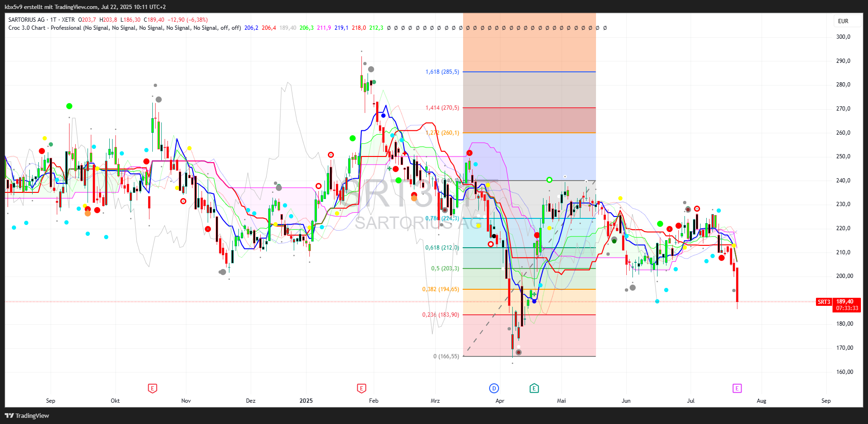Open the EUR currency selector

pyautogui.click(x=843, y=21)
